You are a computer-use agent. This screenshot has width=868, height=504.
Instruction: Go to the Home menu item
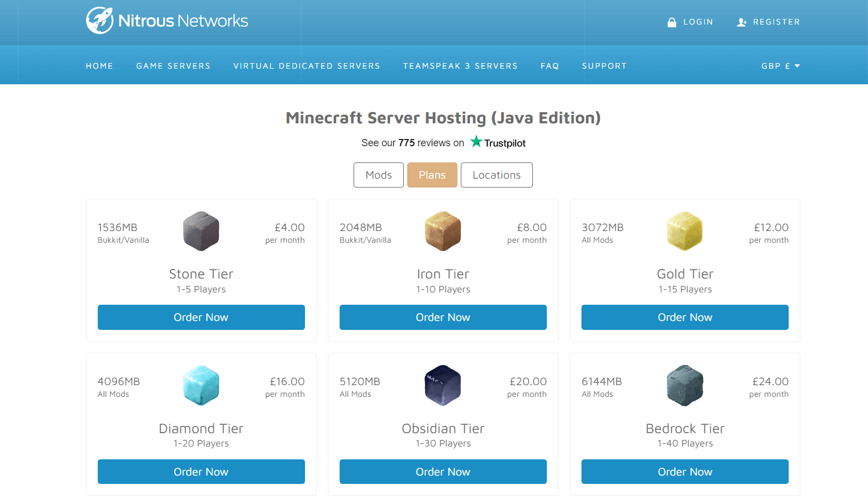tap(99, 66)
